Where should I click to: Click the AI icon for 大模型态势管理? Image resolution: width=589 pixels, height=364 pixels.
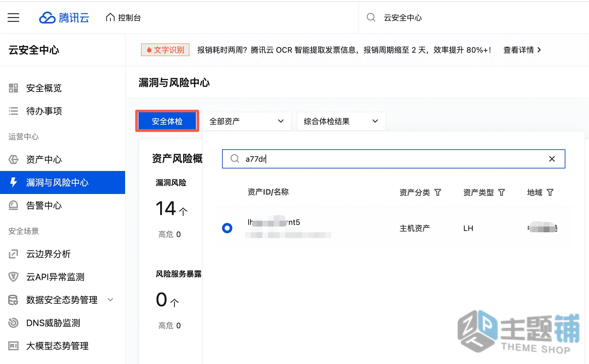(x=13, y=346)
